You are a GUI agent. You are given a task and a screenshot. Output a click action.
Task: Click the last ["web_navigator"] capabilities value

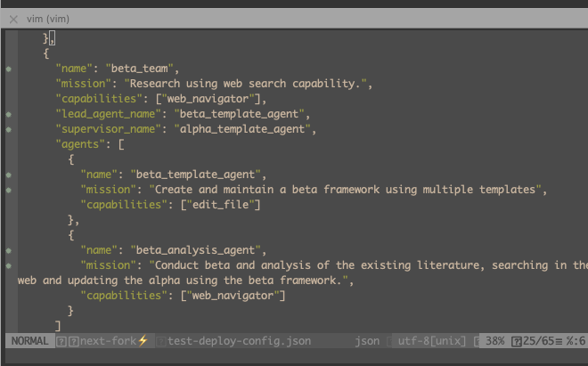tap(233, 296)
